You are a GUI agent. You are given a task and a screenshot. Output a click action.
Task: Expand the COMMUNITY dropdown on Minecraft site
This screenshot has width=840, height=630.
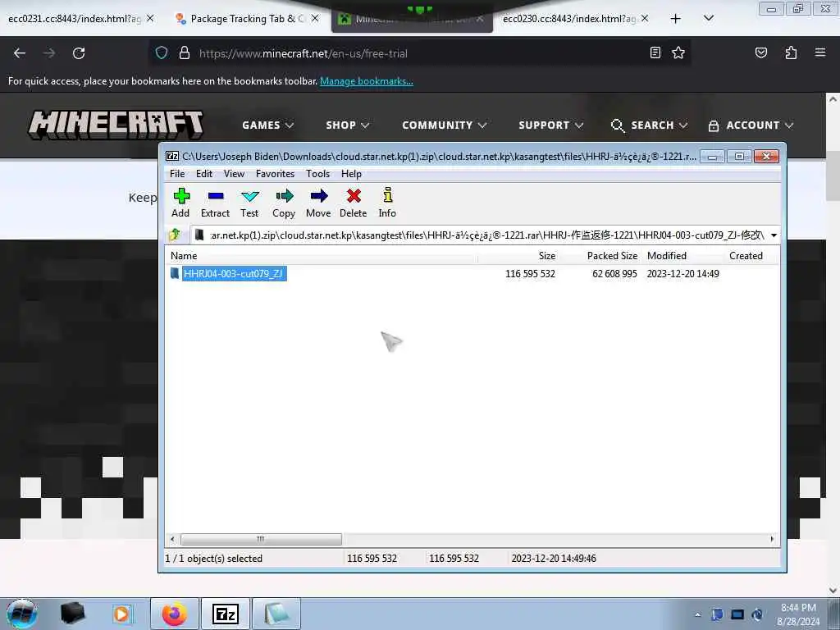(444, 125)
